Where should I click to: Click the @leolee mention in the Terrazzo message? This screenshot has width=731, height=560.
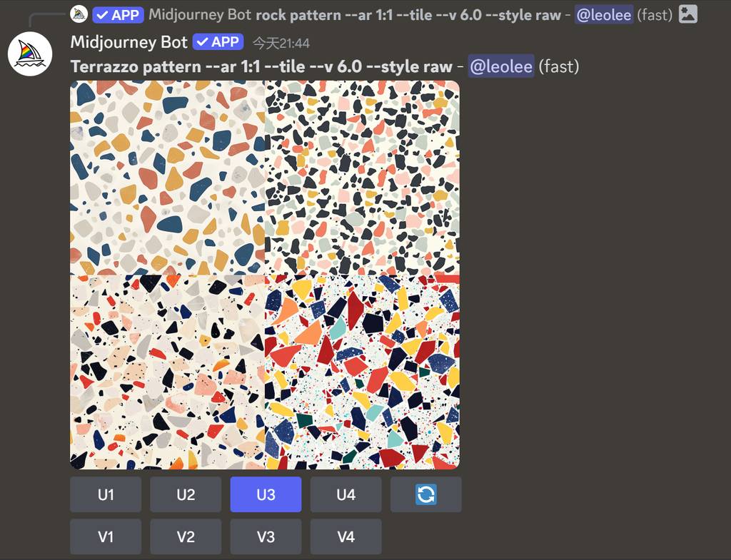point(501,66)
